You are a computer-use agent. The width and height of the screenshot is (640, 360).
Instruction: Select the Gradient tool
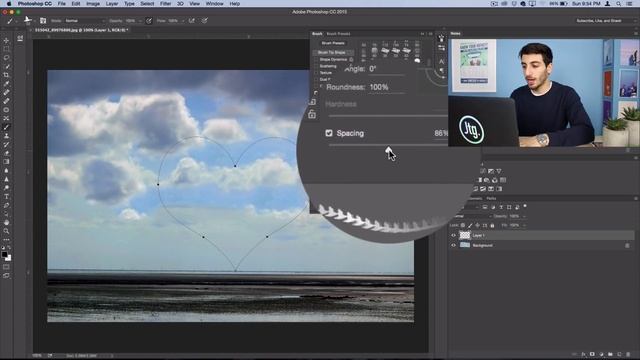pos(6,162)
